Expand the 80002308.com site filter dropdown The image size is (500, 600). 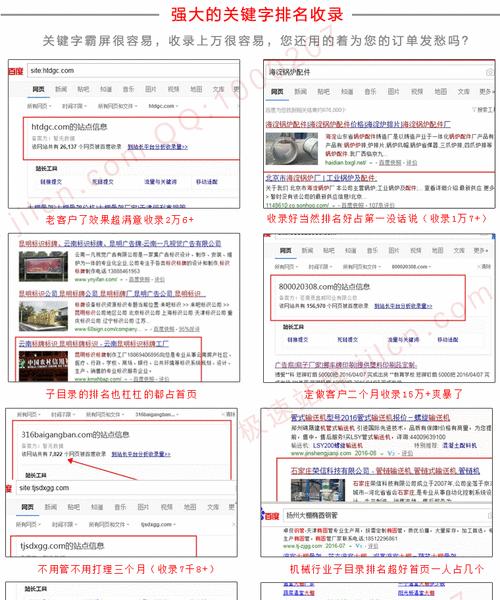click(411, 266)
